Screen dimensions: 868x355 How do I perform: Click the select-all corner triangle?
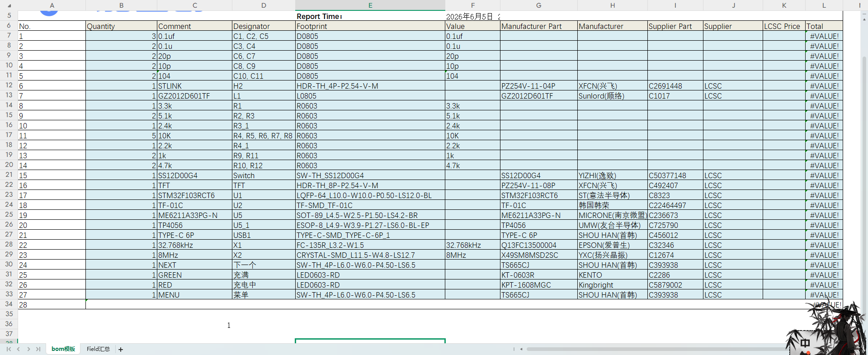point(9,5)
